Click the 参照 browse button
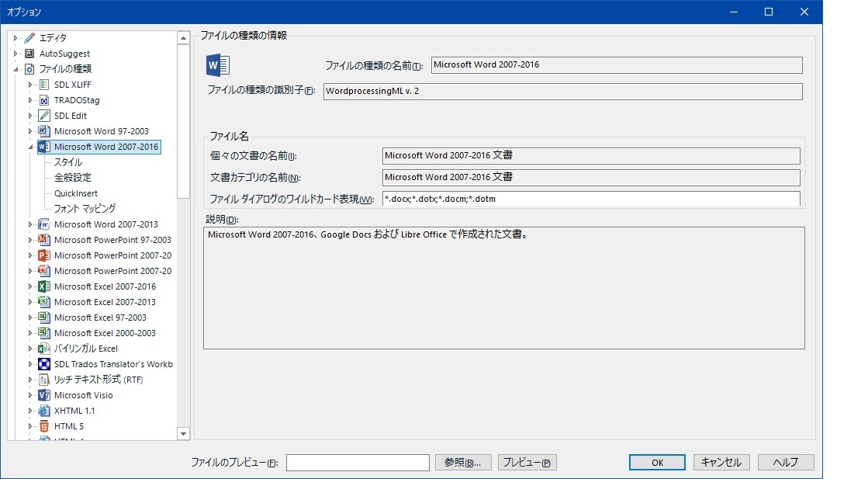The height and width of the screenshot is (479, 868). click(x=463, y=462)
